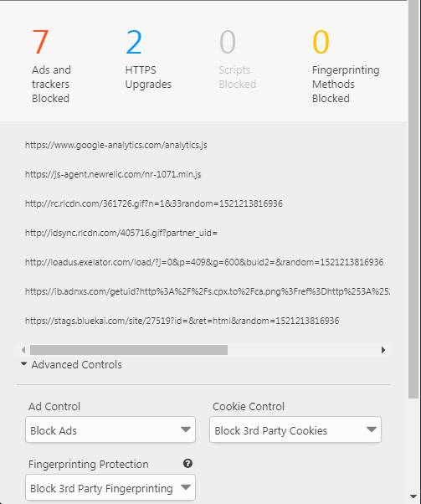Image resolution: width=421 pixels, height=504 pixels.
Task: Click the google-analytics.com analytics.js URL
Action: [116, 146]
